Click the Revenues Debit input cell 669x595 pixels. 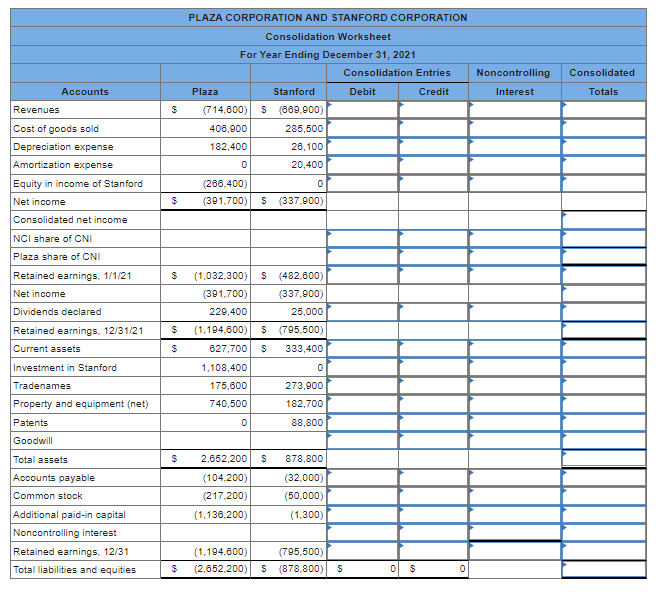click(x=362, y=109)
